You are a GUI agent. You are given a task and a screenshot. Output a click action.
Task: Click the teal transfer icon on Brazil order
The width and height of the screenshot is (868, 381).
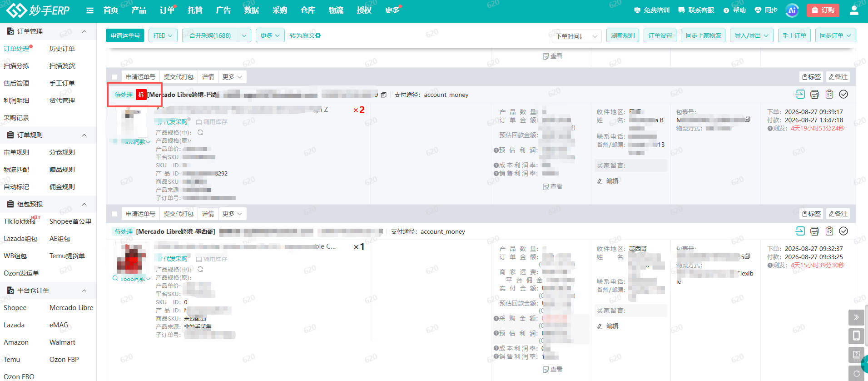[800, 94]
